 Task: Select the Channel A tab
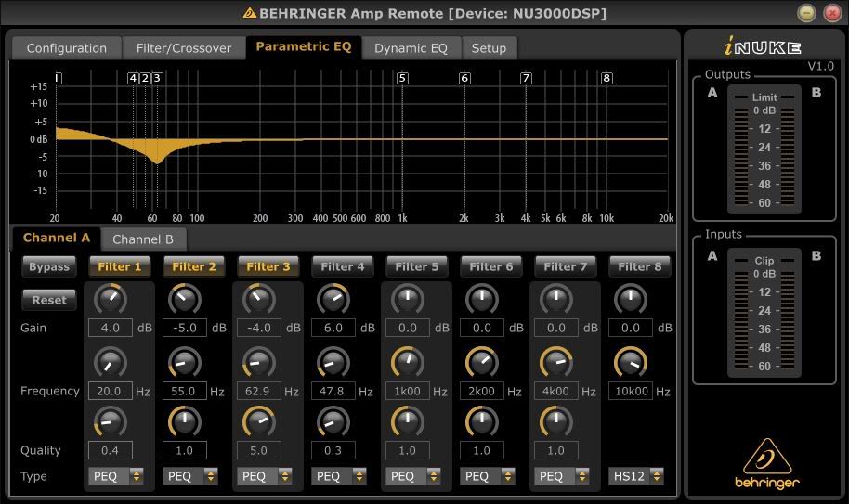point(57,238)
